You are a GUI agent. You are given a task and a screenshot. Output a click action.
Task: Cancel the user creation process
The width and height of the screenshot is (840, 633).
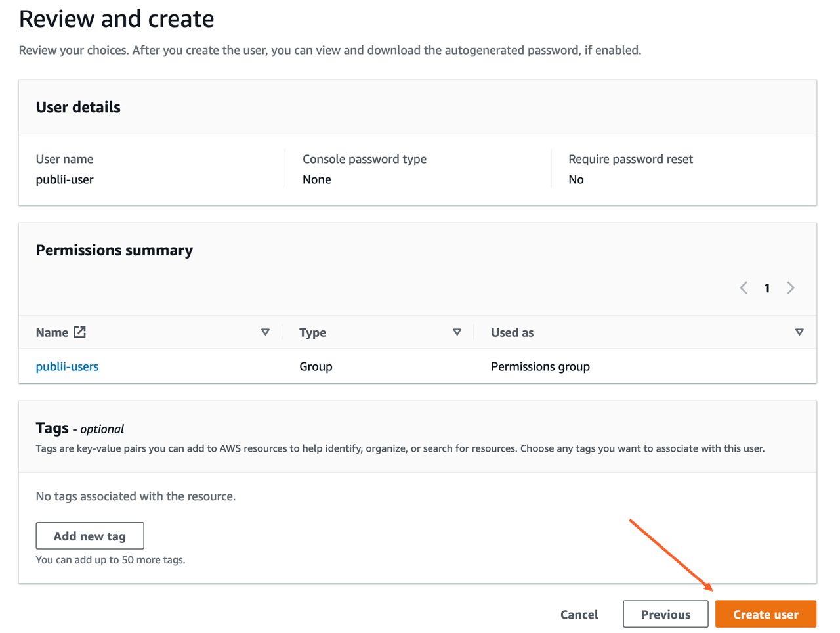(579, 614)
